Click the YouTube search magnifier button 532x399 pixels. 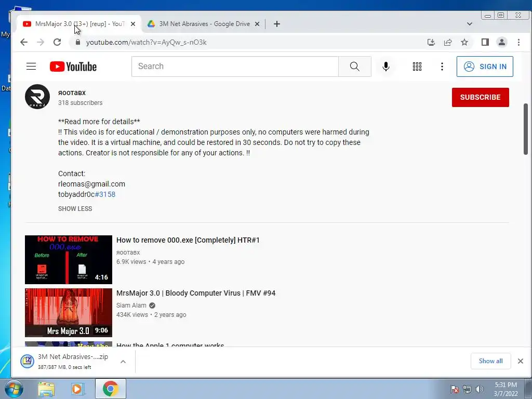pyautogui.click(x=354, y=66)
